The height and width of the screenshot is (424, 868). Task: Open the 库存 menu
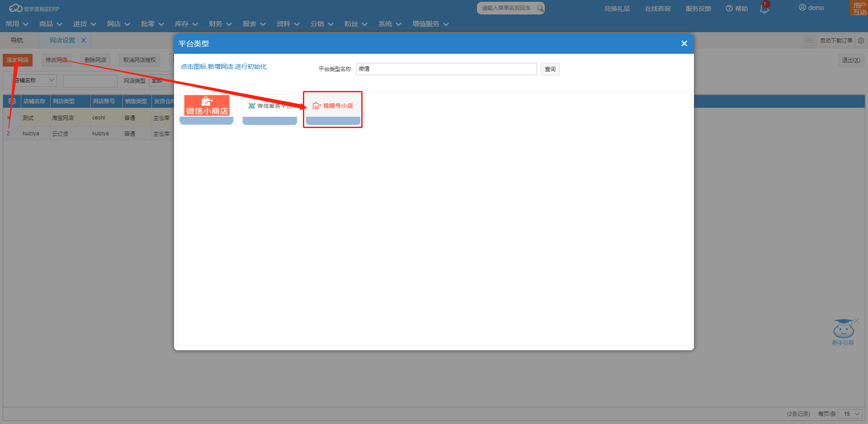[x=186, y=24]
